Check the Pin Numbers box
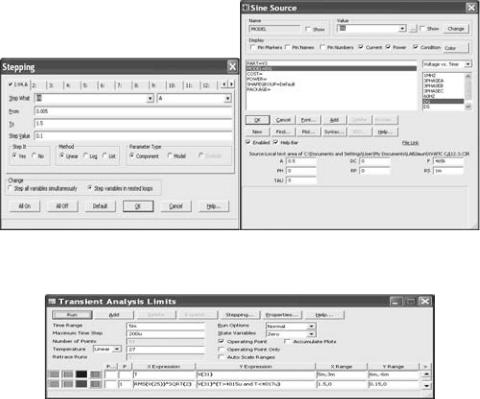The width and height of the screenshot is (480, 399). click(x=322, y=47)
